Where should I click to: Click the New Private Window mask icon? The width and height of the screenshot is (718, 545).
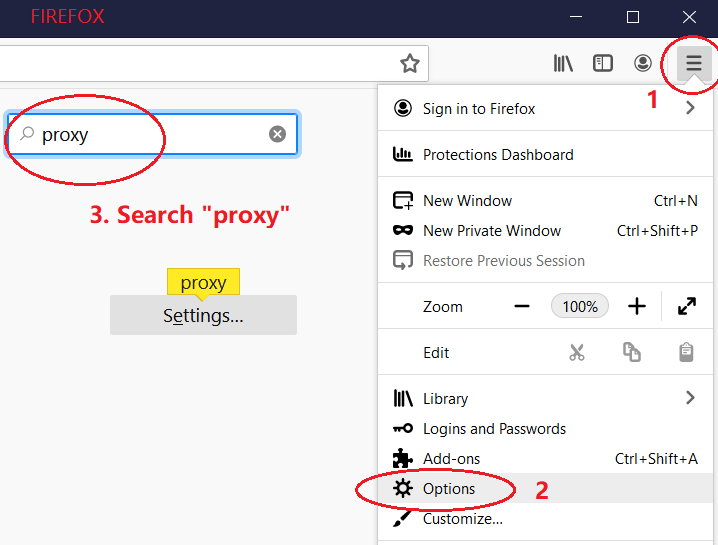(x=403, y=230)
